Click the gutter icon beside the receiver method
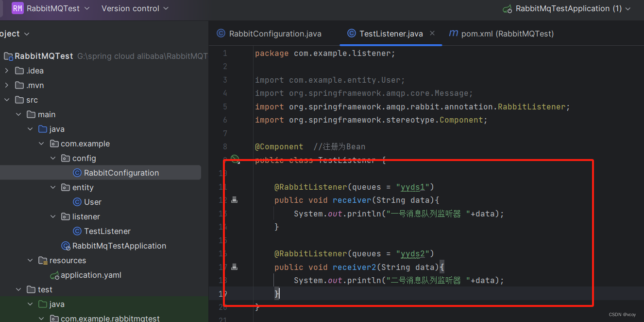Image resolution: width=644 pixels, height=322 pixels. coord(235,200)
